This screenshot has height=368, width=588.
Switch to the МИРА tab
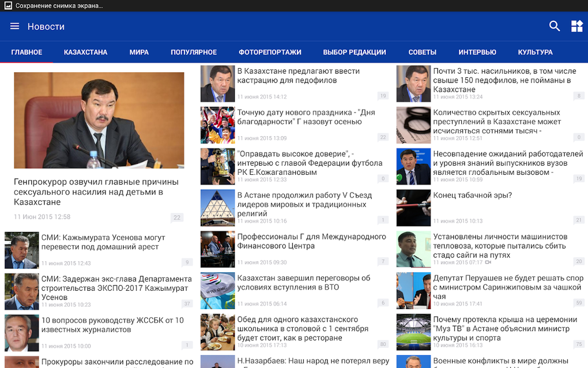click(139, 52)
